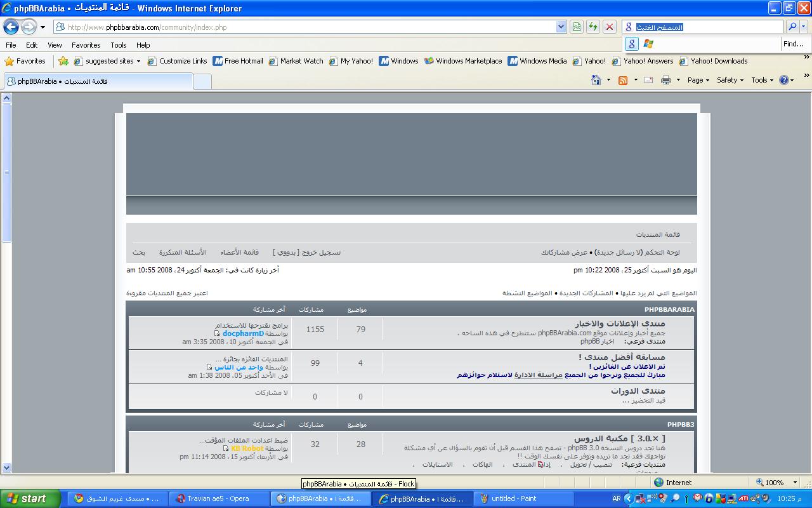Image resolution: width=812 pixels, height=508 pixels.
Task: Open Yahoo! Answers favorites link
Action: [648, 61]
